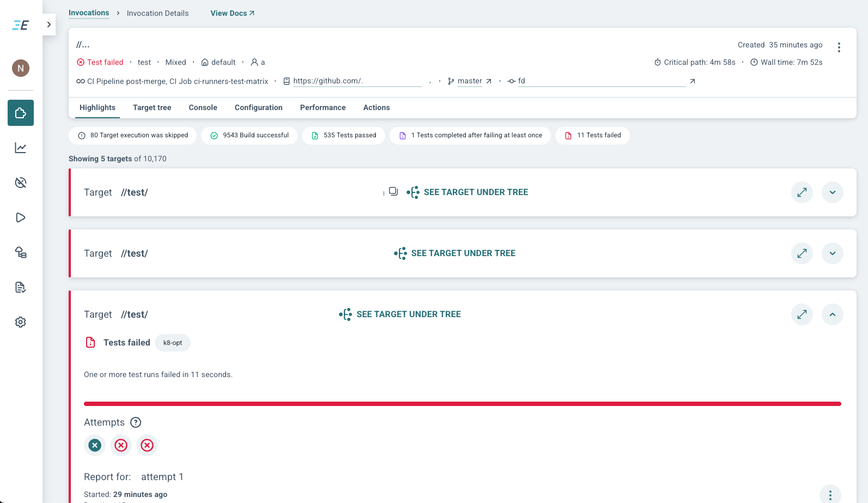Image resolution: width=868 pixels, height=503 pixels.
Task: Click the k8-opt configuration chip
Action: pyautogui.click(x=173, y=343)
